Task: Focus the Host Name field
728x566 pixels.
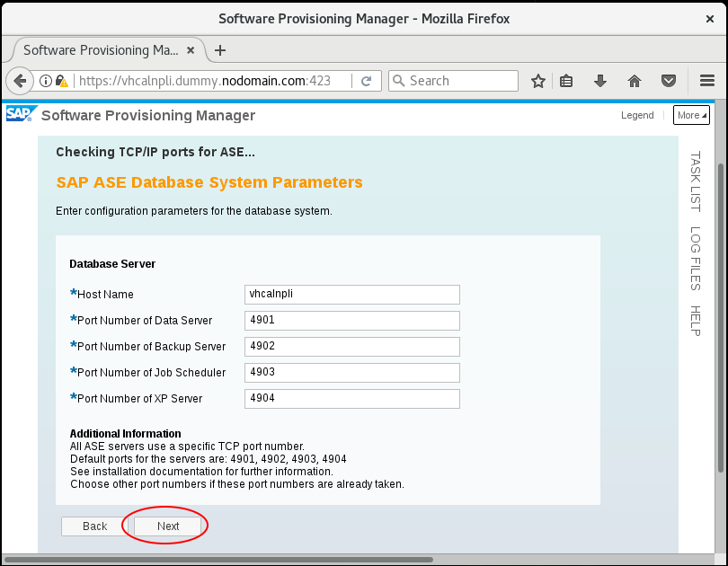Action: coord(352,295)
